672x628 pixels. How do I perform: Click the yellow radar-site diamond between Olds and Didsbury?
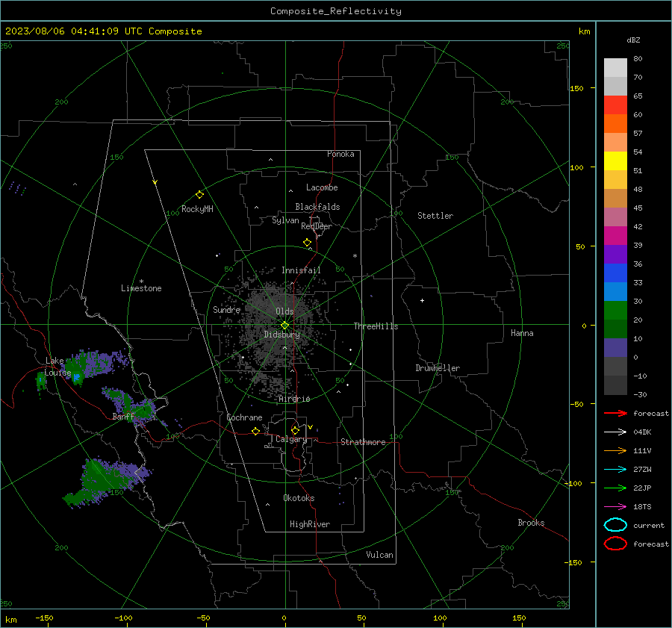[284, 326]
